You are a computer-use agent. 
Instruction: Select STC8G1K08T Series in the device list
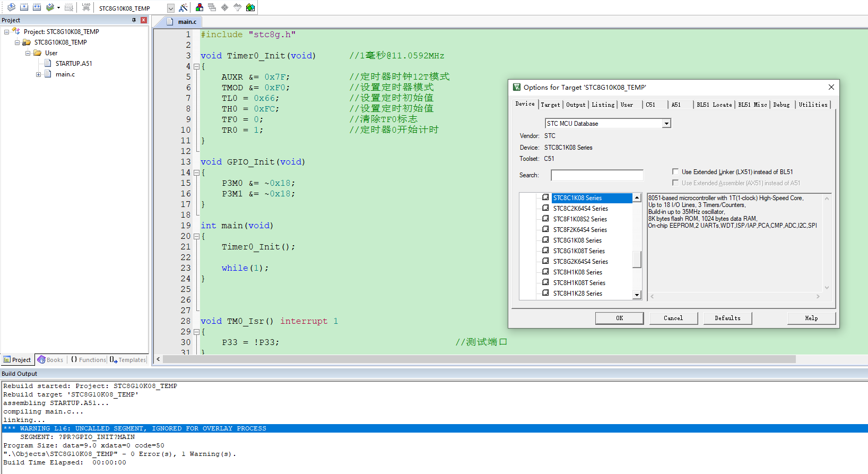tap(579, 251)
